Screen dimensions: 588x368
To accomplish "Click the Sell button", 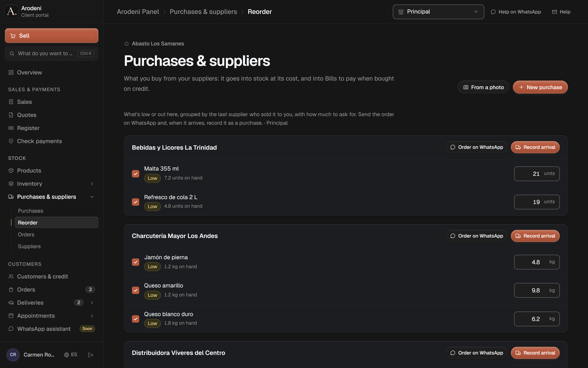I will 51,36.
